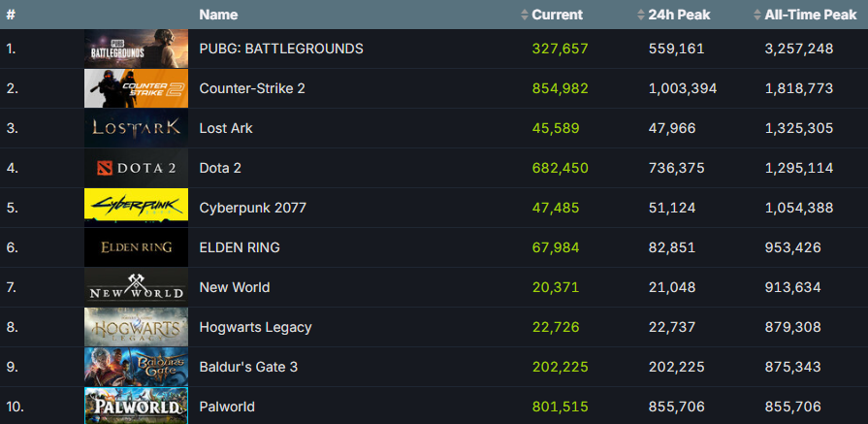Image resolution: width=868 pixels, height=424 pixels.
Task: Select current player count 20,371
Action: [556, 288]
